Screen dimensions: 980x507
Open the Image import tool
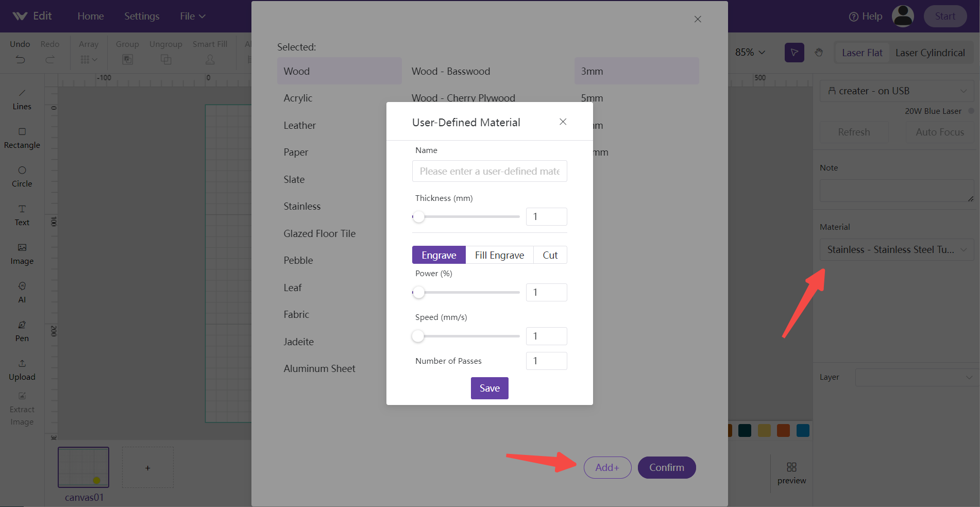[22, 254]
